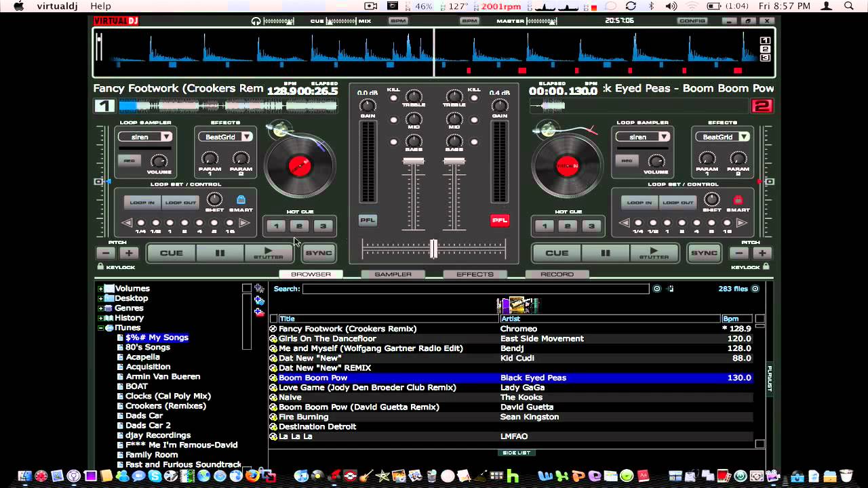
Task: Open the virtualdj application menu
Action: pyautogui.click(x=58, y=6)
